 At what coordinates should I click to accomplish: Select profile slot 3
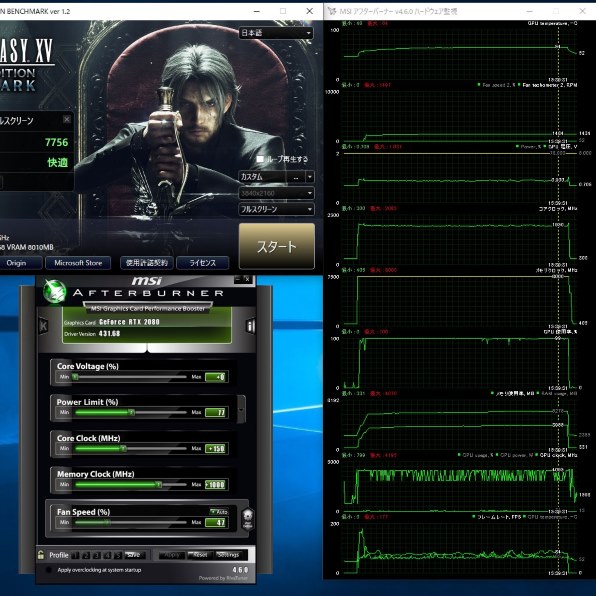click(97, 555)
